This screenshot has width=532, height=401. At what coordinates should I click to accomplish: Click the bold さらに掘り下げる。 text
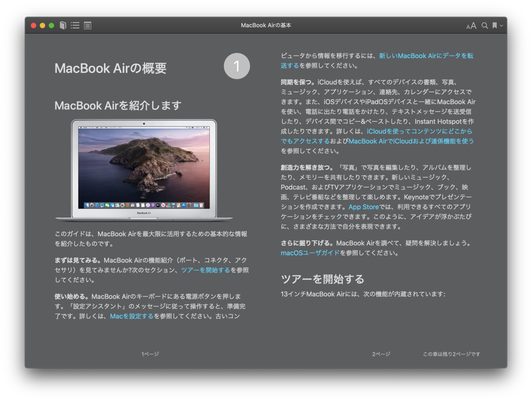tap(308, 243)
